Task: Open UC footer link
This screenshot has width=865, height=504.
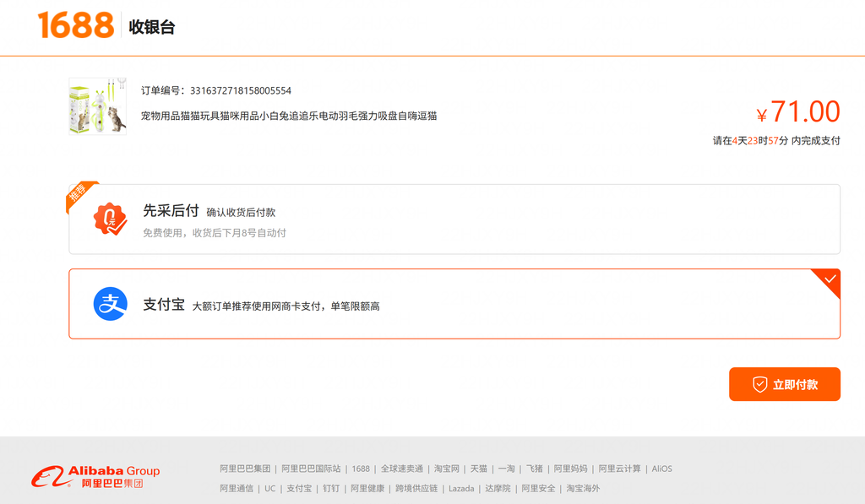Action: (269, 489)
